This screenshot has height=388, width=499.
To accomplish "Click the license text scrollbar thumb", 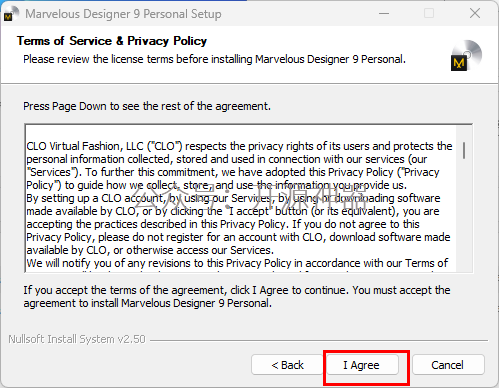I will pos(464,150).
